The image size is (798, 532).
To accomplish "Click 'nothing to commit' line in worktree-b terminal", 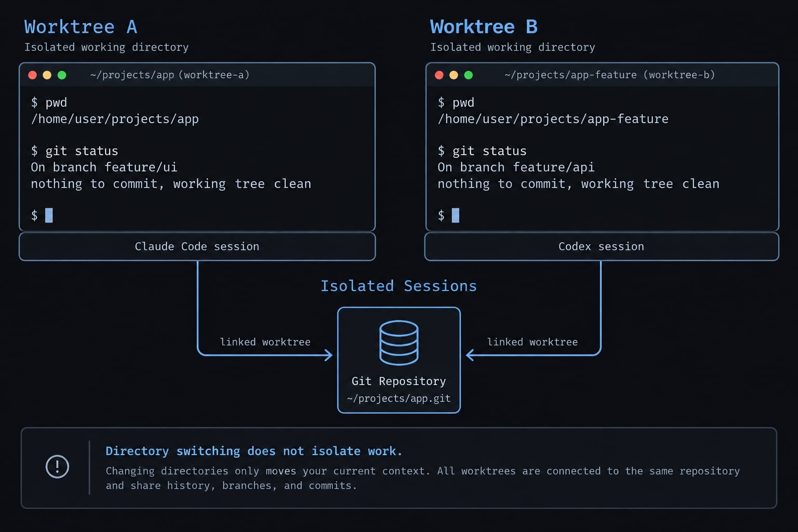I will tap(578, 184).
